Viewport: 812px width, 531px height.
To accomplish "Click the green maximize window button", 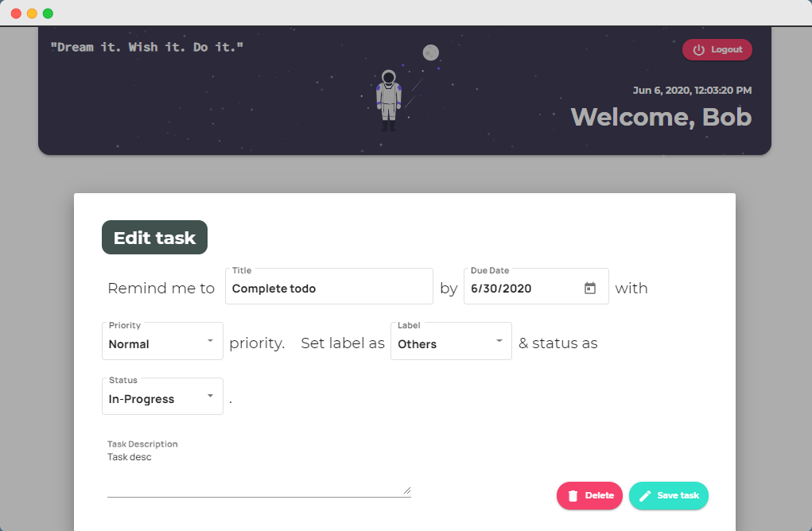I will (49, 14).
